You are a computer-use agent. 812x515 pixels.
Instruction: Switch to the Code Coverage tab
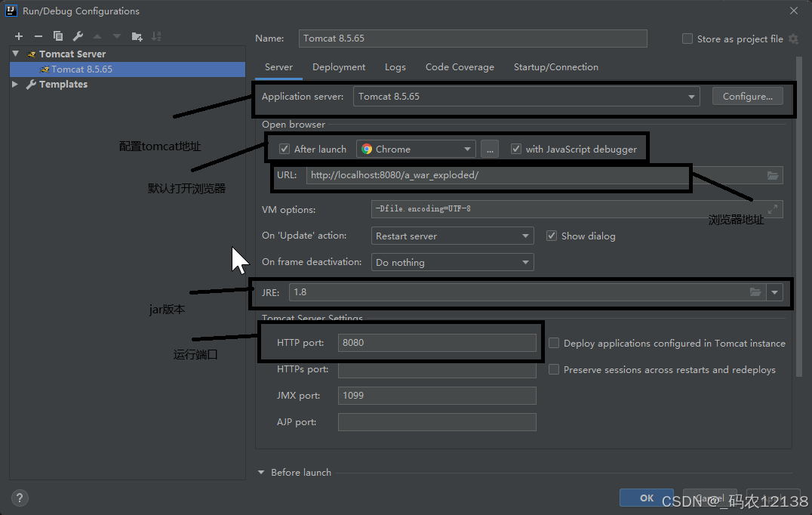point(460,67)
